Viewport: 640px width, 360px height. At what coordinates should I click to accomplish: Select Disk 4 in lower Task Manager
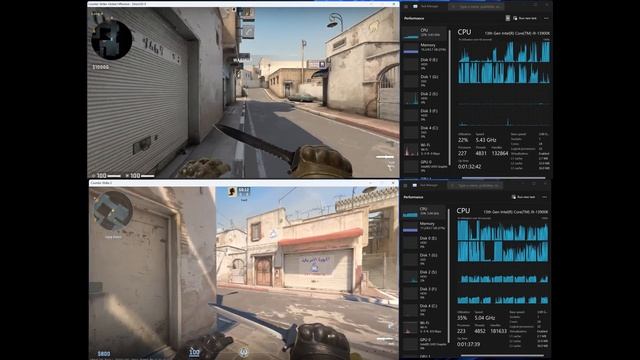[x=424, y=310]
